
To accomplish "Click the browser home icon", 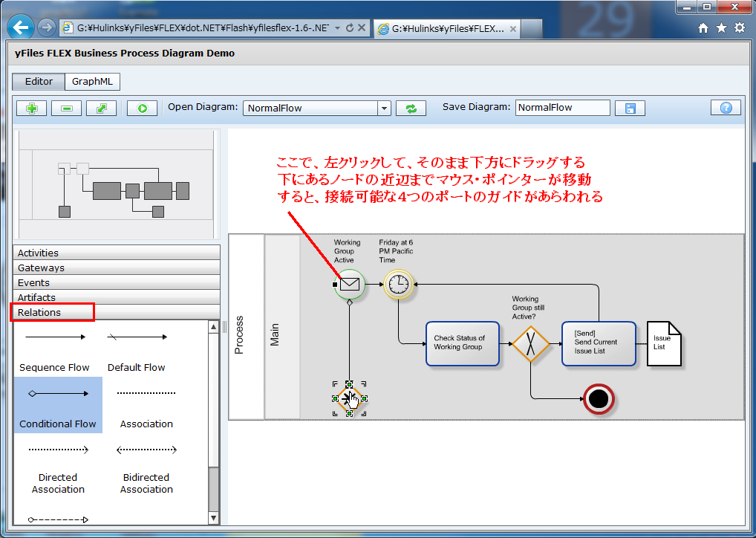I will 703,28.
